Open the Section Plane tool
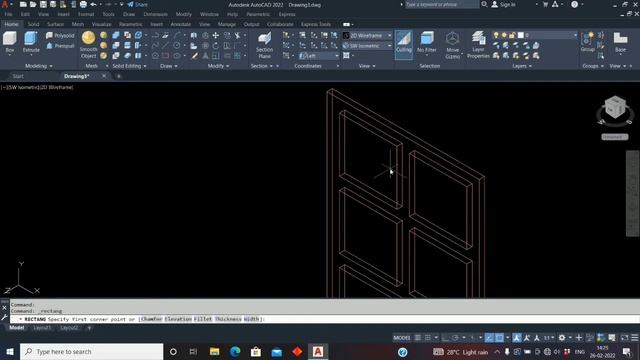 tap(264, 45)
